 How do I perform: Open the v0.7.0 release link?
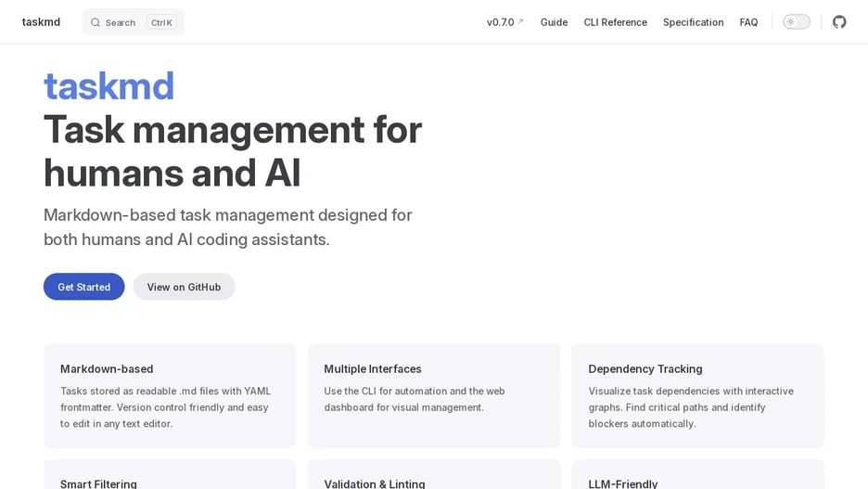504,22
